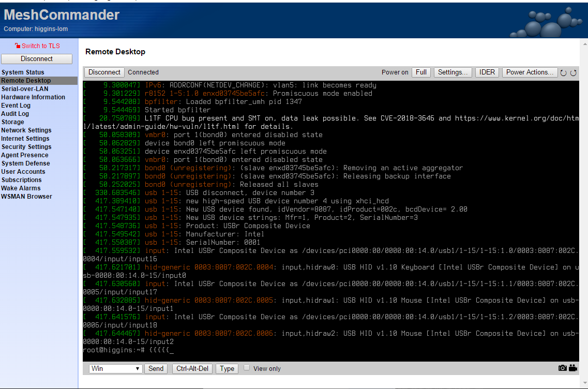Click the Power on status label
The width and height of the screenshot is (588, 389).
[x=395, y=72]
